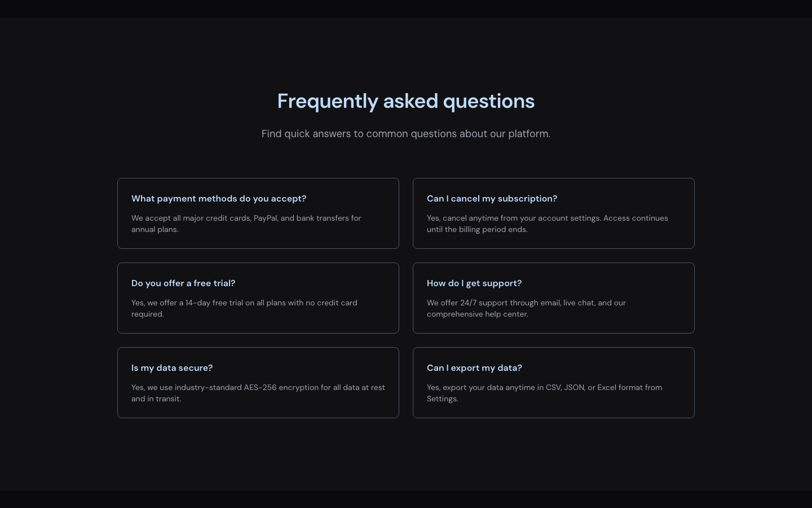Click the 'Frequently asked questions' heading

(406, 101)
